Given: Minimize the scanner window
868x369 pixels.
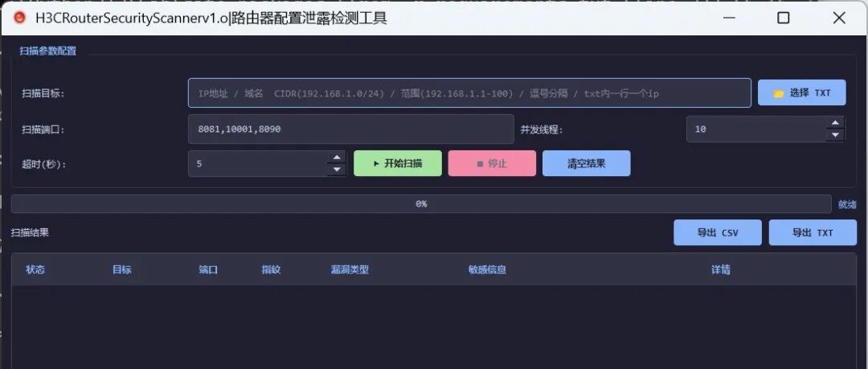Looking at the screenshot, I should pos(730,18).
